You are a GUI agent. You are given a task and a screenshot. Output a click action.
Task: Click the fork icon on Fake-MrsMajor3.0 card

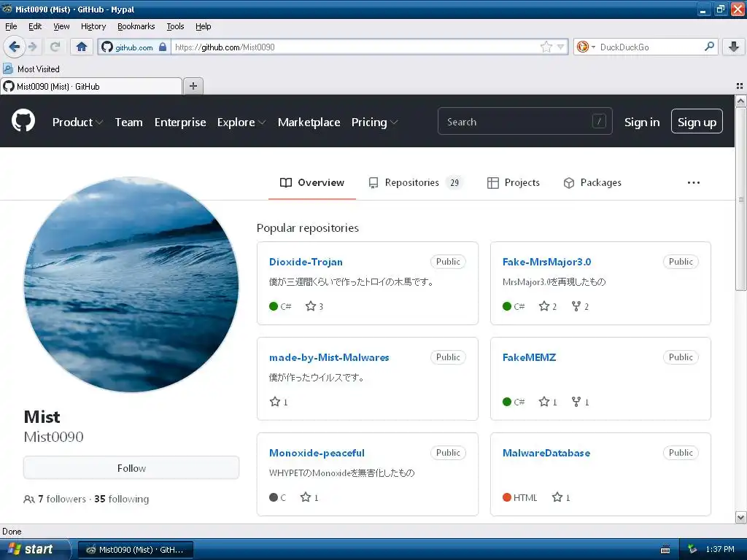[576, 306]
